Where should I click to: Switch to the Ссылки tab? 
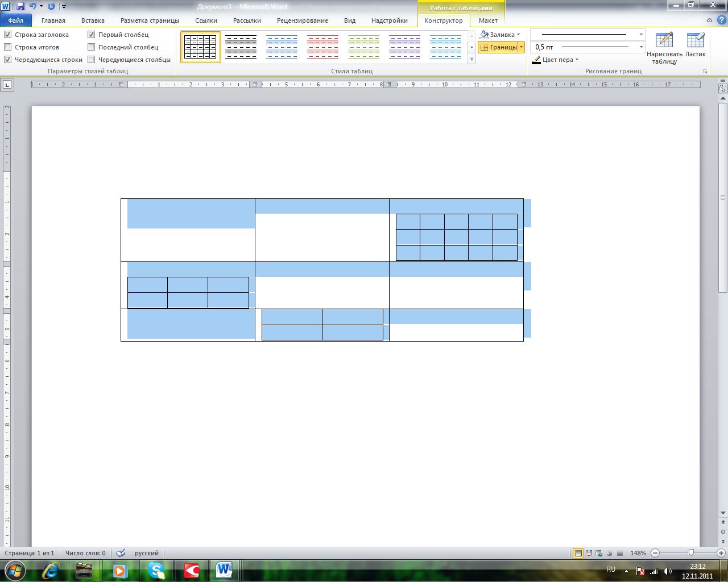click(x=206, y=20)
